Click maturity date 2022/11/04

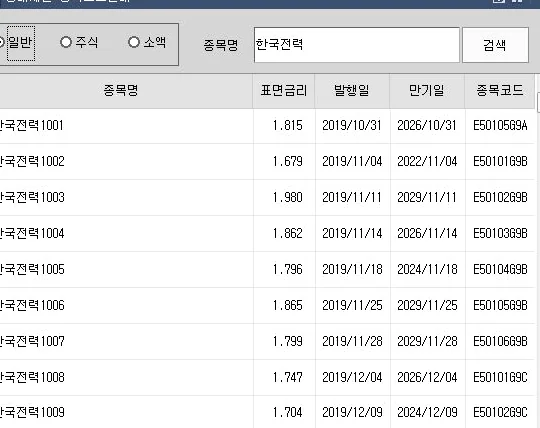tap(427, 161)
